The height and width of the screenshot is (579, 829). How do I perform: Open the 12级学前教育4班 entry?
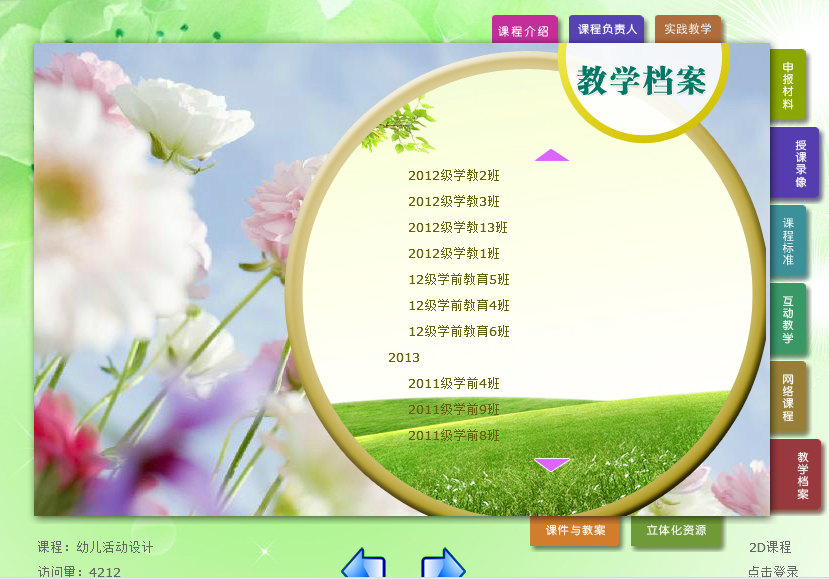(x=459, y=305)
